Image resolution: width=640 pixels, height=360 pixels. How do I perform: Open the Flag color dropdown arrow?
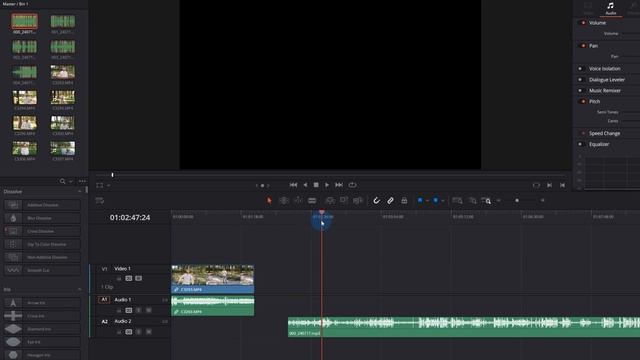427,201
